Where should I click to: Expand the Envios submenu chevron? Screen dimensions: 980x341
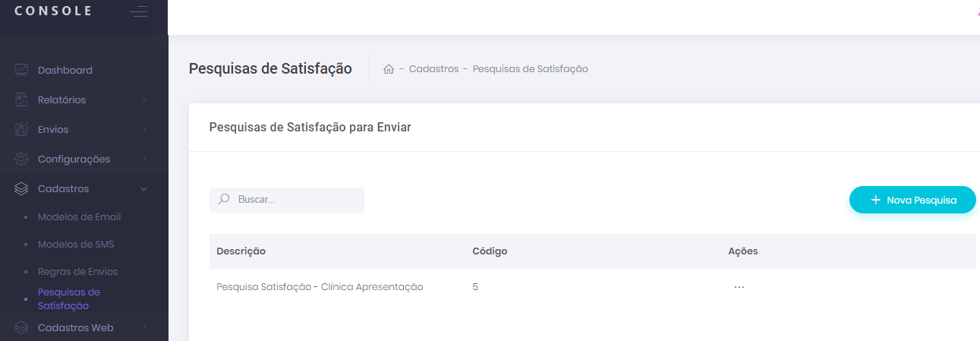144,130
